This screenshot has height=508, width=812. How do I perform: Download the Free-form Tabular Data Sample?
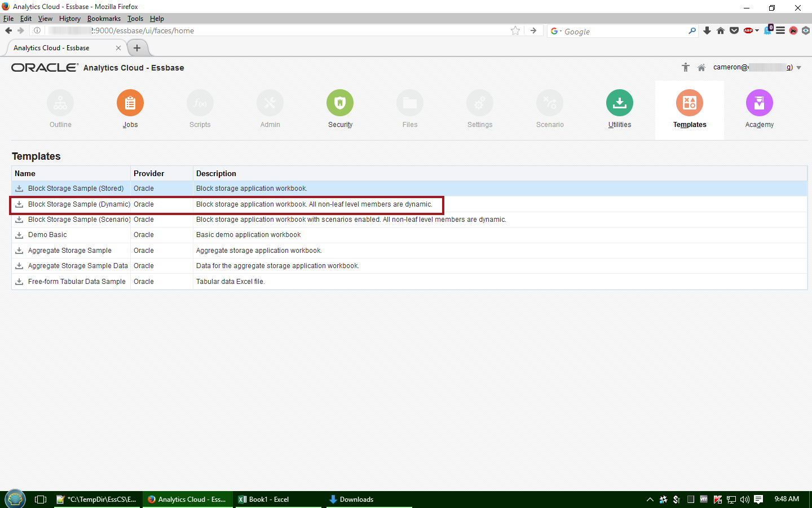(x=19, y=282)
